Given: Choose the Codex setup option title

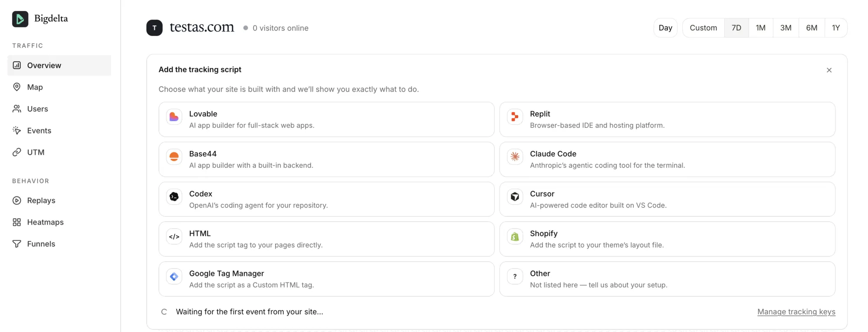Looking at the screenshot, I should click(201, 194).
